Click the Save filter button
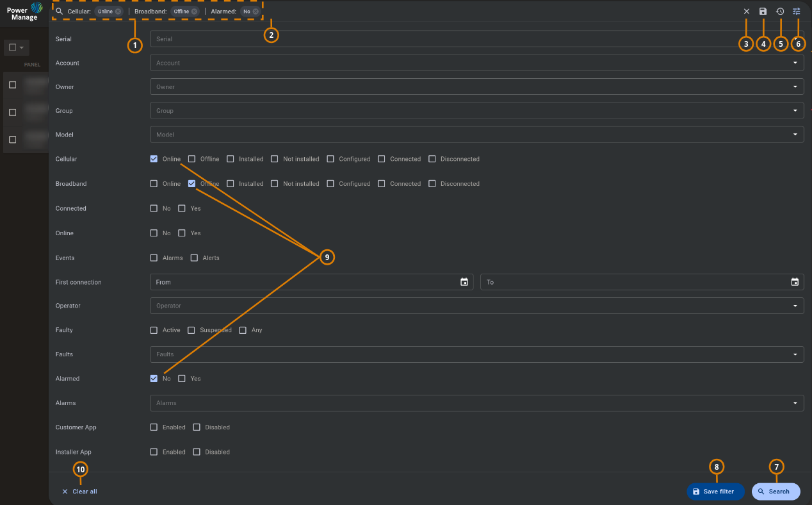 (715, 491)
